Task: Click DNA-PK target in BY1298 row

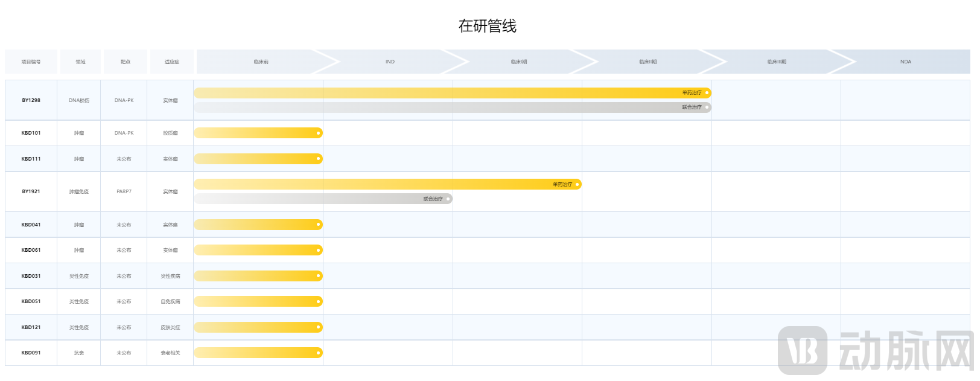Action: coord(124,100)
